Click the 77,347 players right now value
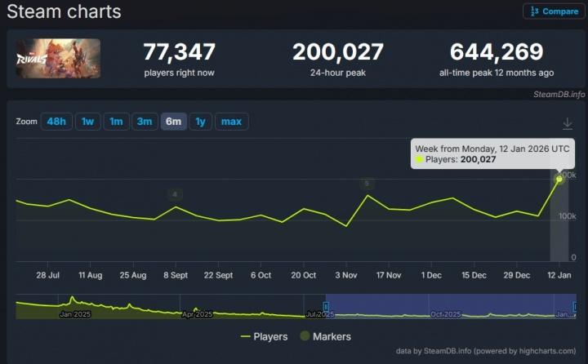This screenshot has height=364, width=588. pyautogui.click(x=179, y=51)
